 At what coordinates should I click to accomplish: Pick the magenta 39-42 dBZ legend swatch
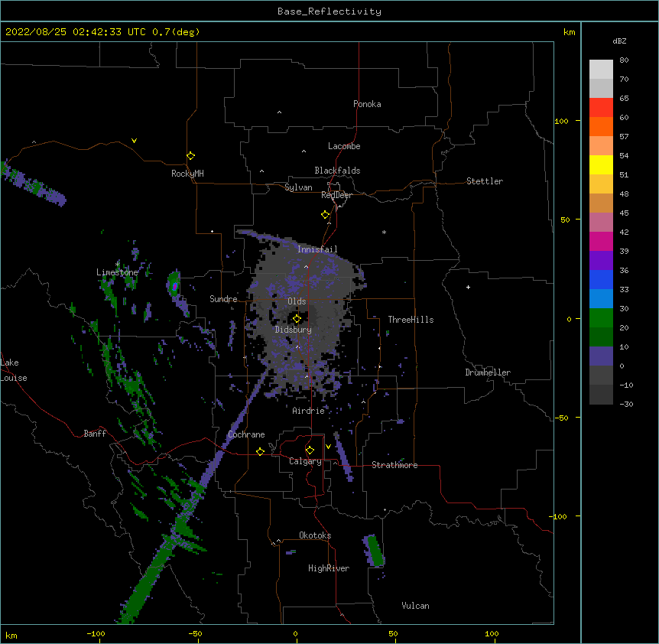pos(601,241)
